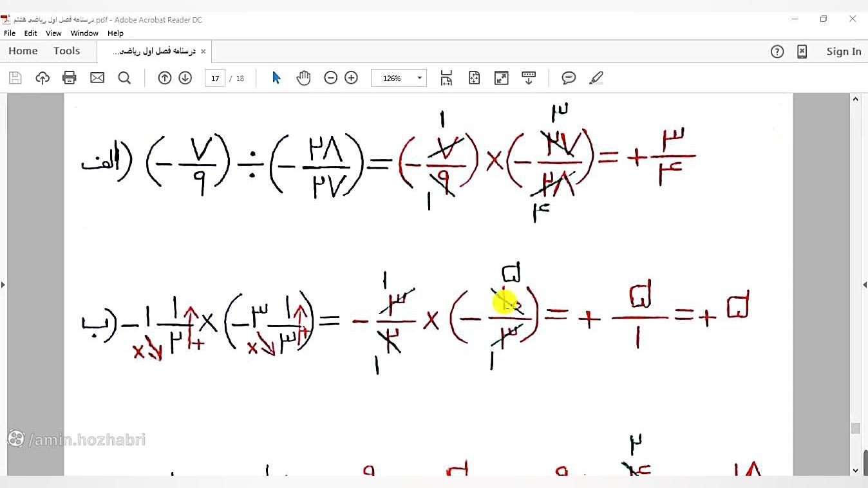Add a comment sticky note
Viewport: 868px width, 488px height.
569,78
